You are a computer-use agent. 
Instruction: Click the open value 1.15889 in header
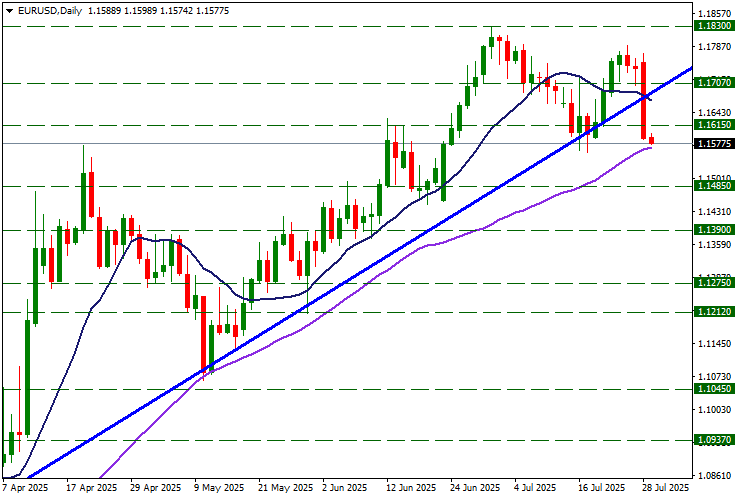[x=104, y=11]
